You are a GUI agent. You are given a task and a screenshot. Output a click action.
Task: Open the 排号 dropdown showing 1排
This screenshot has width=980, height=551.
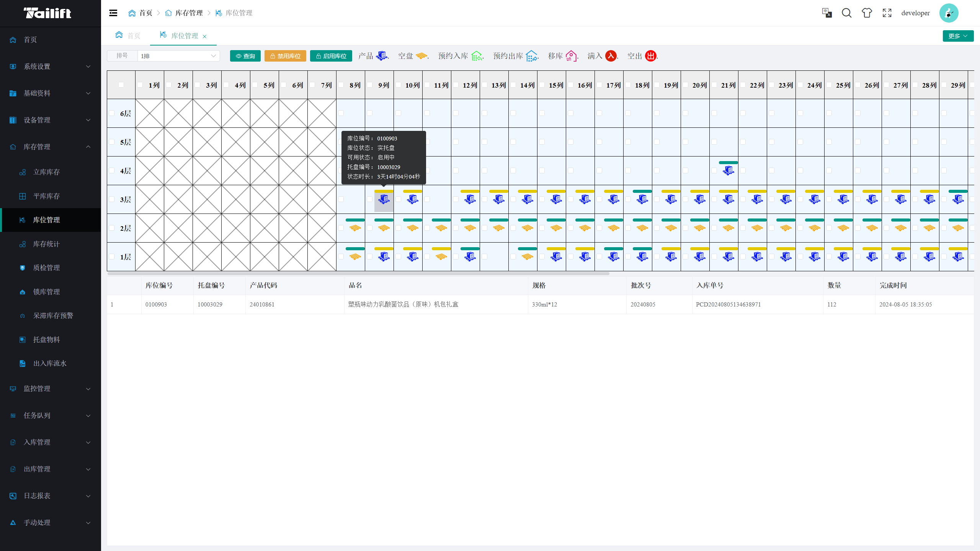178,56
